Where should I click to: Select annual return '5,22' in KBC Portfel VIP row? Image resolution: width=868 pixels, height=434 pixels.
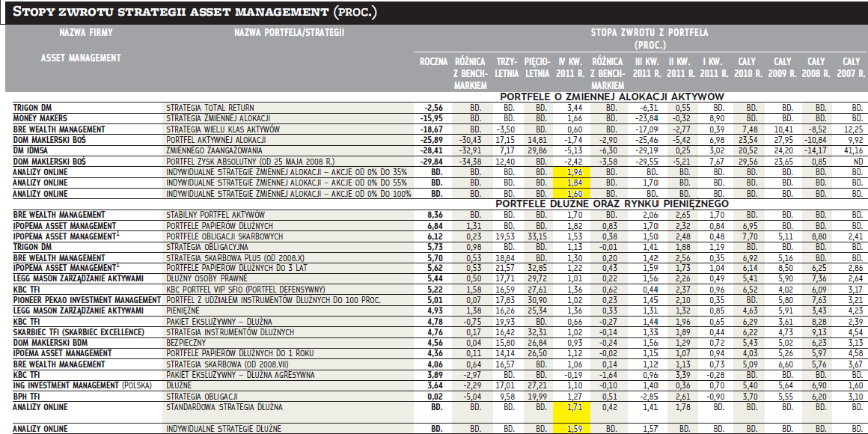tap(435, 290)
